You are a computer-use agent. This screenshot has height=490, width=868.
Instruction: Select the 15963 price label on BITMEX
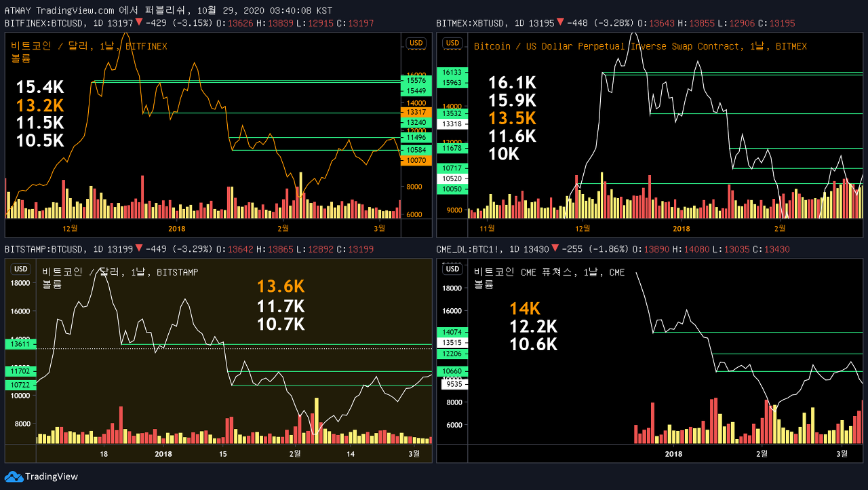(452, 83)
